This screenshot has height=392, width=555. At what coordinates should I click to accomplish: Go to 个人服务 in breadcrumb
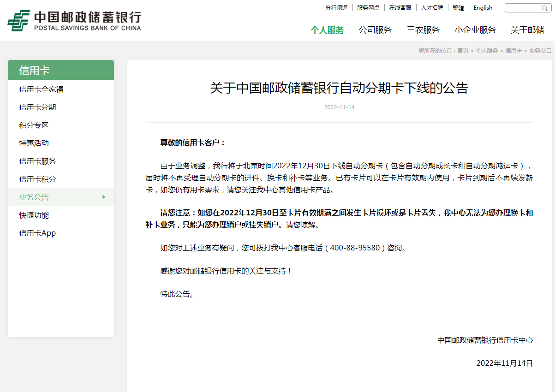pos(487,51)
